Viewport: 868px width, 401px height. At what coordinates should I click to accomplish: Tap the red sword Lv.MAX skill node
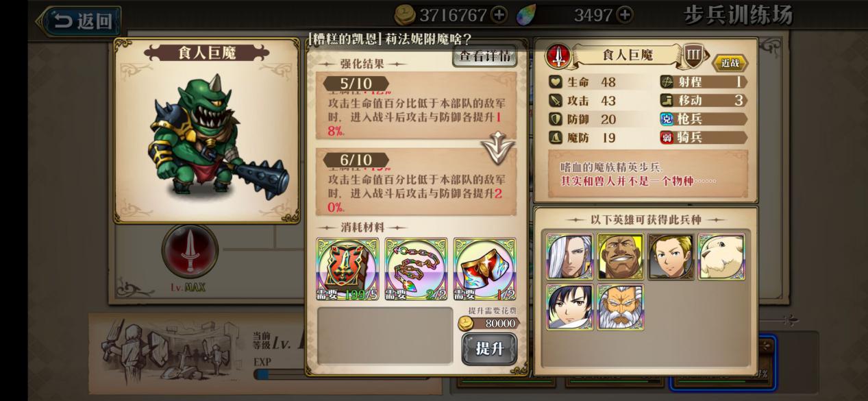click(190, 252)
